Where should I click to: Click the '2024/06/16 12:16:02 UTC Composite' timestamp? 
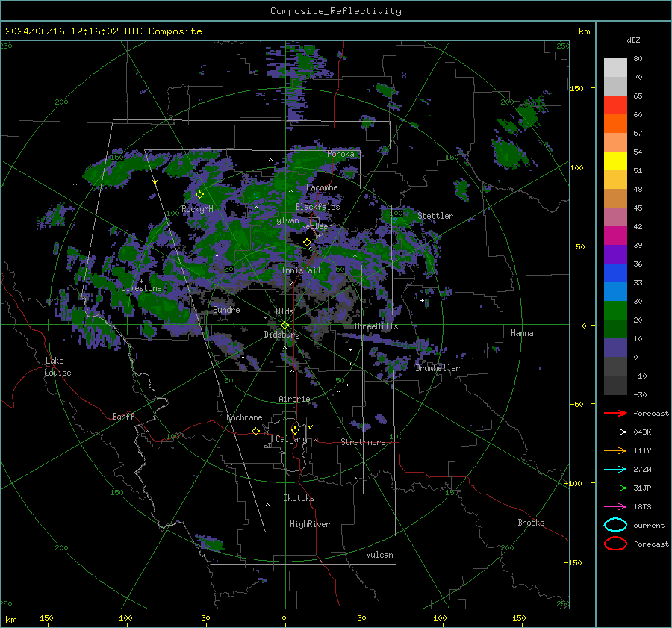tap(103, 31)
